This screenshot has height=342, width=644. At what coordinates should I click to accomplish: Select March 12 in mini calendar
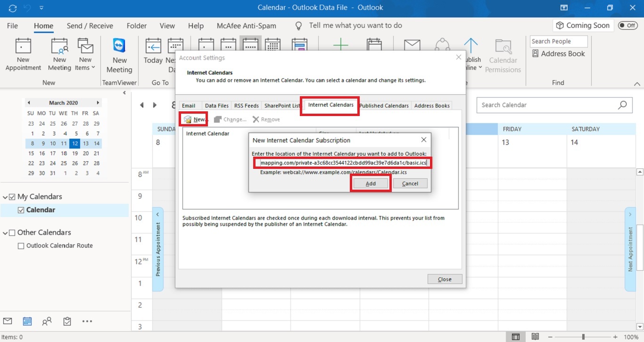[74, 143]
